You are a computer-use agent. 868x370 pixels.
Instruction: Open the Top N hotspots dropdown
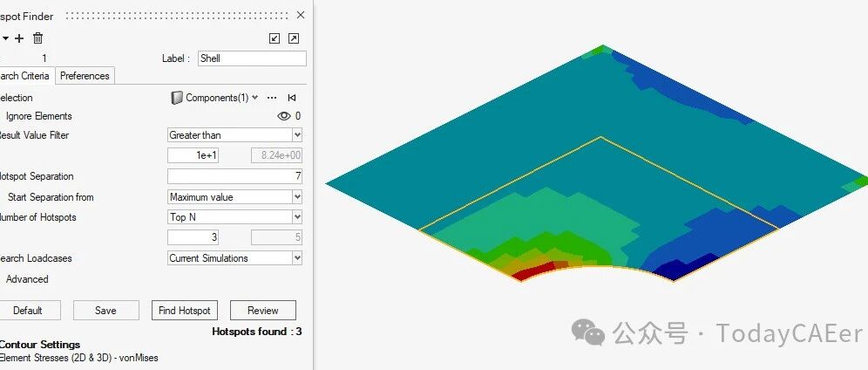pos(234,217)
